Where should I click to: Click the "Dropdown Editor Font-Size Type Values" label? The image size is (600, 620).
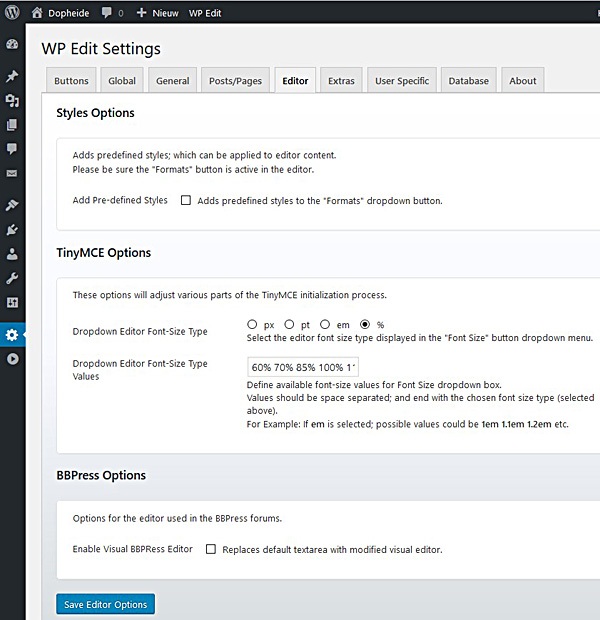pyautogui.click(x=140, y=370)
